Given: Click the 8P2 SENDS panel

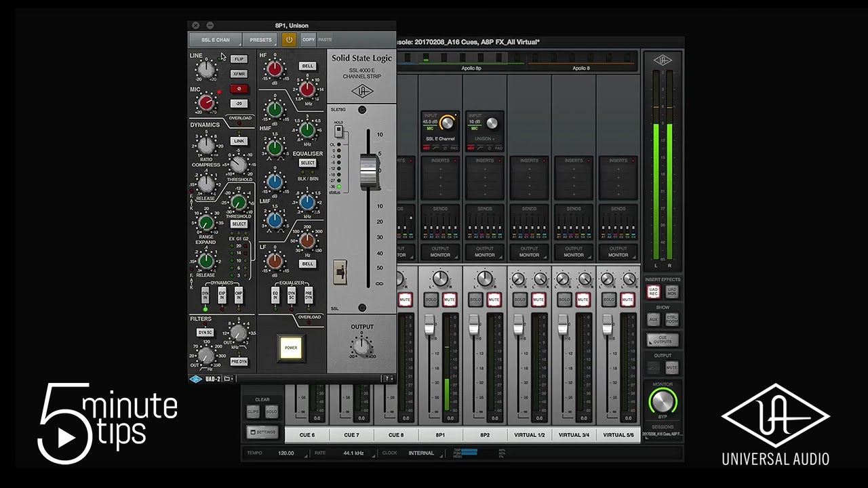Looking at the screenshot, I should 485,222.
